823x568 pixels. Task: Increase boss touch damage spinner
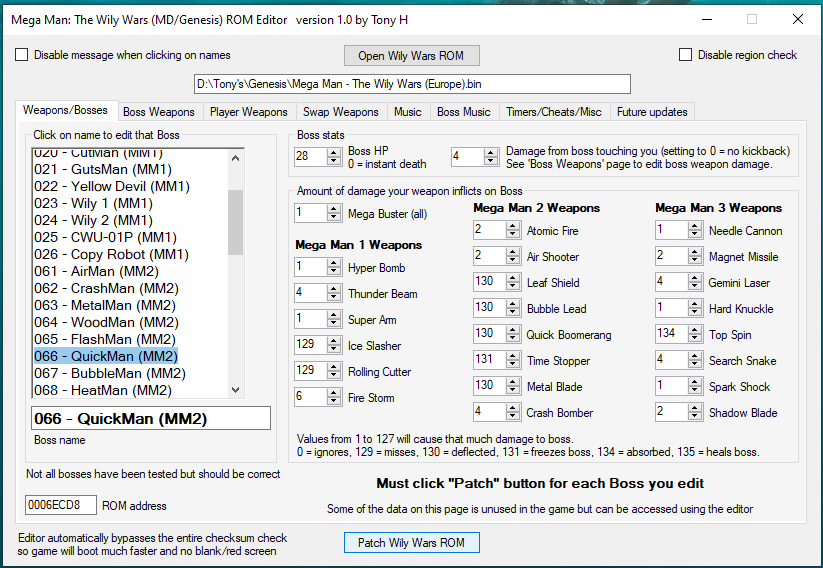490,152
